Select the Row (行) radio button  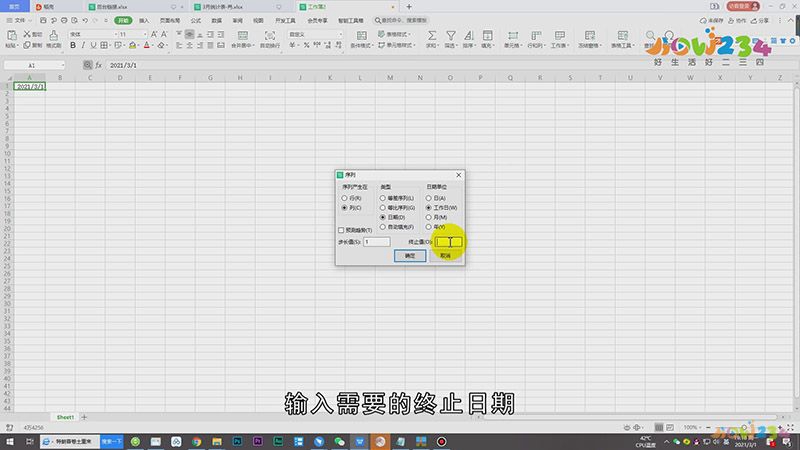pos(344,198)
